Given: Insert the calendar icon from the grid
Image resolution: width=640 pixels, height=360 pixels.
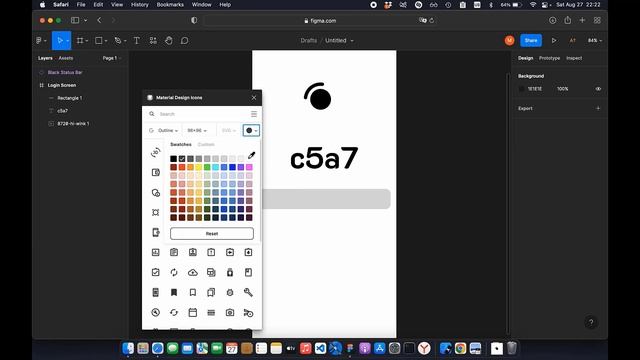Looking at the screenshot, I should coord(193,312).
